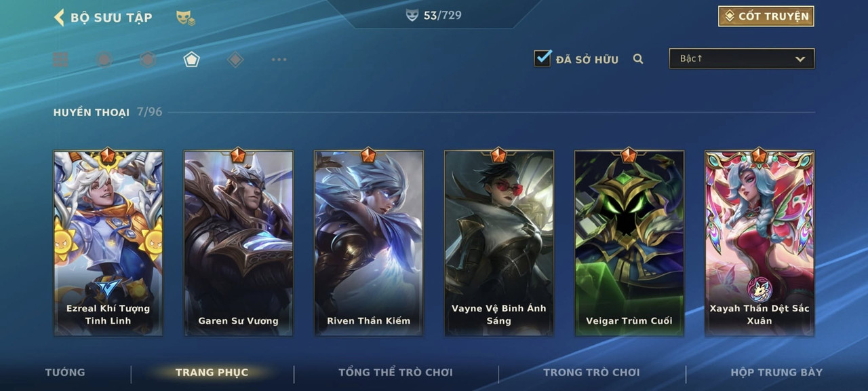Select the second circular rarity filter icon
The image size is (868, 391).
coord(104,60)
